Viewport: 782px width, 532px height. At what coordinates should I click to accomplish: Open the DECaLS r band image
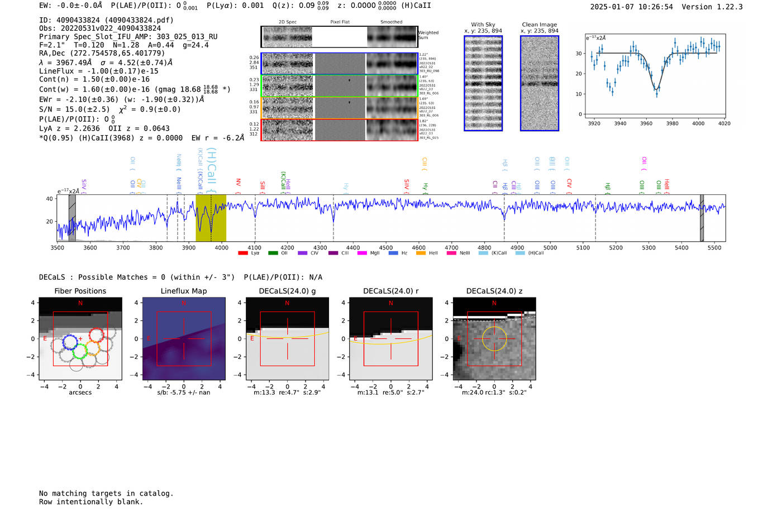[390, 339]
